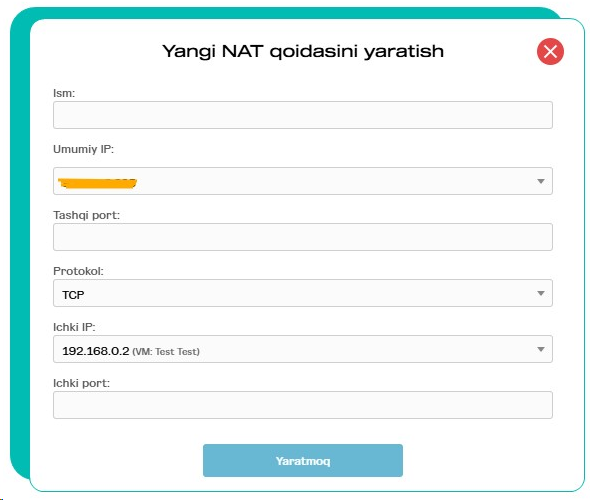Click the dialog title Yangi NAT qoidasini yaratish
Image resolution: width=590 pixels, height=500 pixels.
point(303,52)
